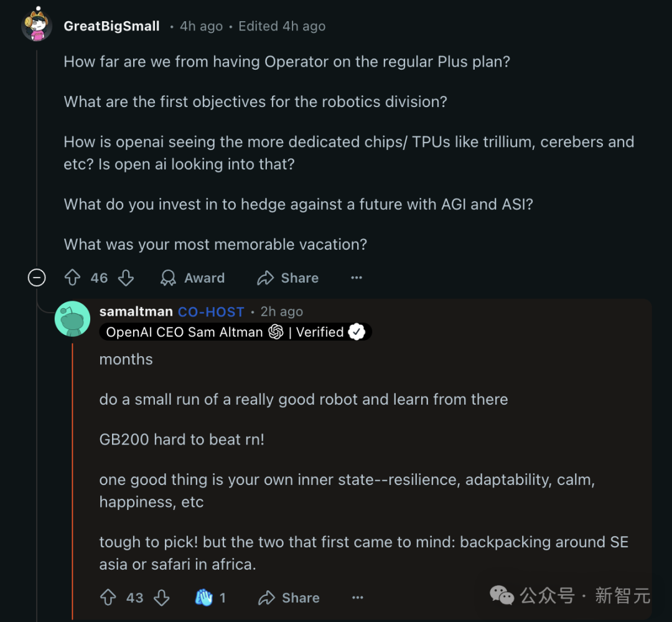Open the three-dot menu on samaltman's reply

pyautogui.click(x=358, y=598)
